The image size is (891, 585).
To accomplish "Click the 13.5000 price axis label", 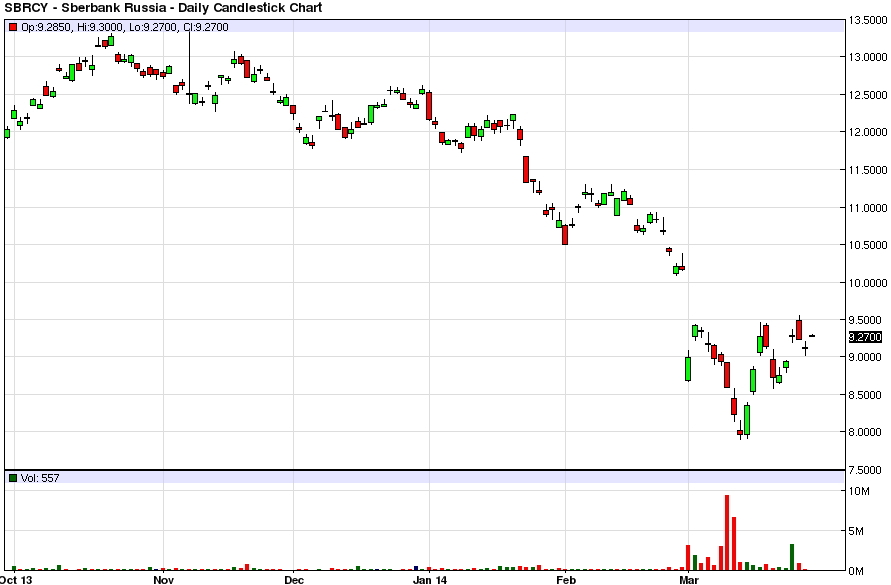I will [867, 20].
